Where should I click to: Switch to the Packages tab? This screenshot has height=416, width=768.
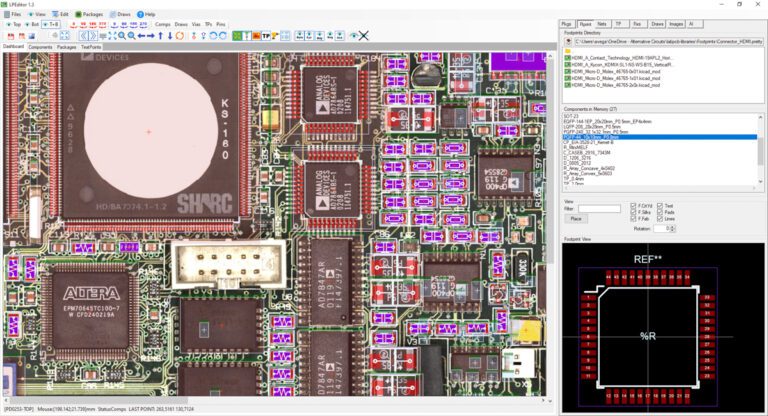coord(66,47)
